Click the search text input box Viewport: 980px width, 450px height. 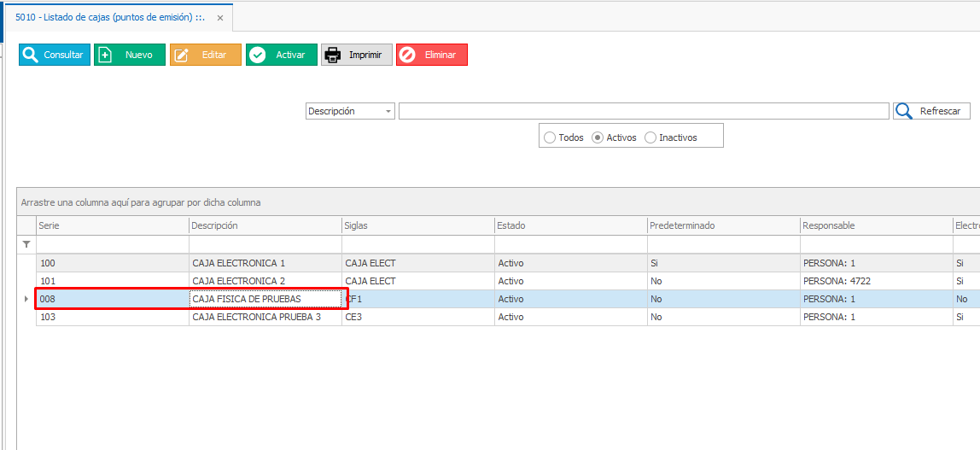click(x=643, y=111)
